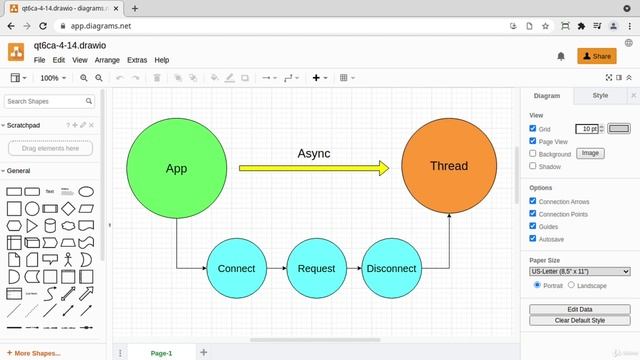Click the Fullscreen toggle icon
This screenshot has width=640, height=360.
(x=609, y=78)
